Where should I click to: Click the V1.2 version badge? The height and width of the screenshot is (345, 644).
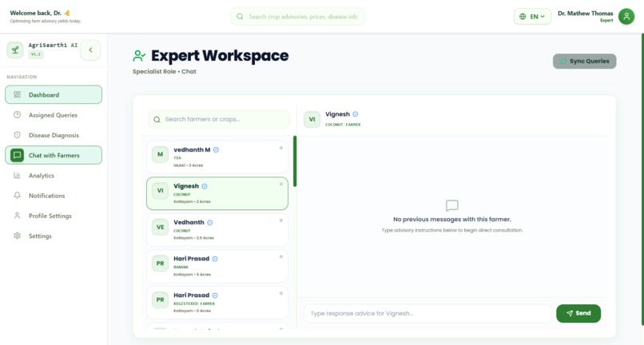(36, 54)
